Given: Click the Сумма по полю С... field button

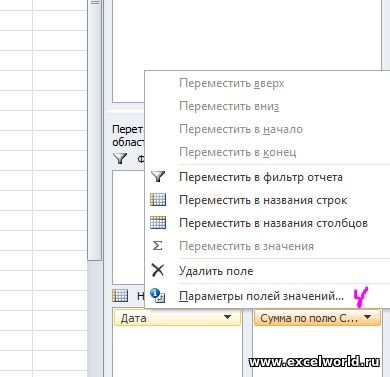Looking at the screenshot, I should point(317,317).
